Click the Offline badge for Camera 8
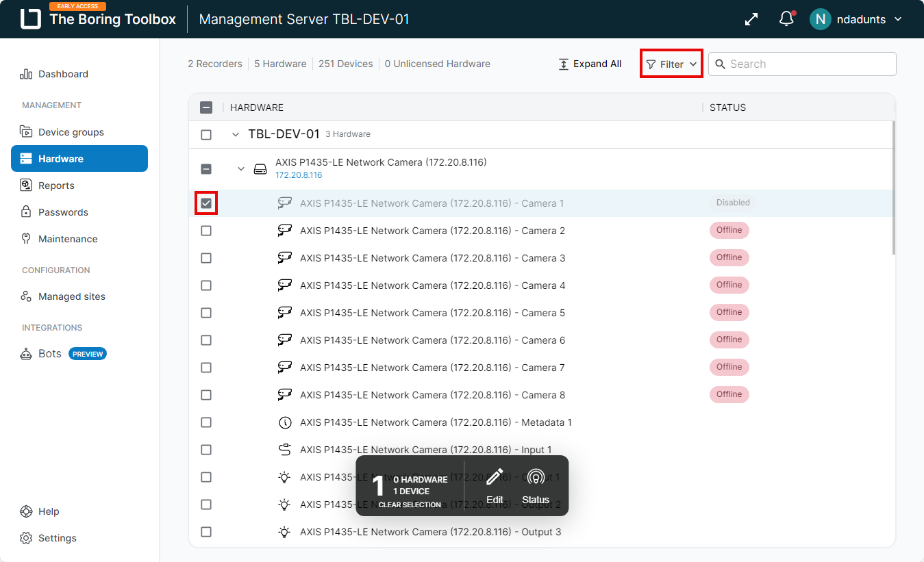 729,394
